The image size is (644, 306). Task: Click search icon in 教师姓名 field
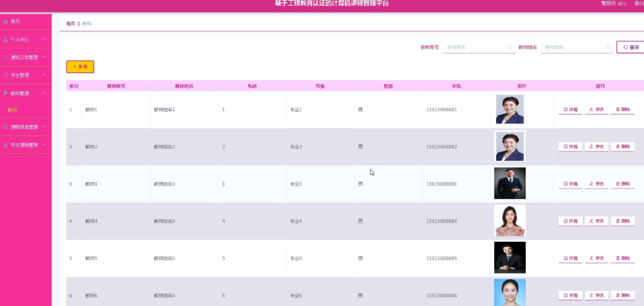point(608,47)
